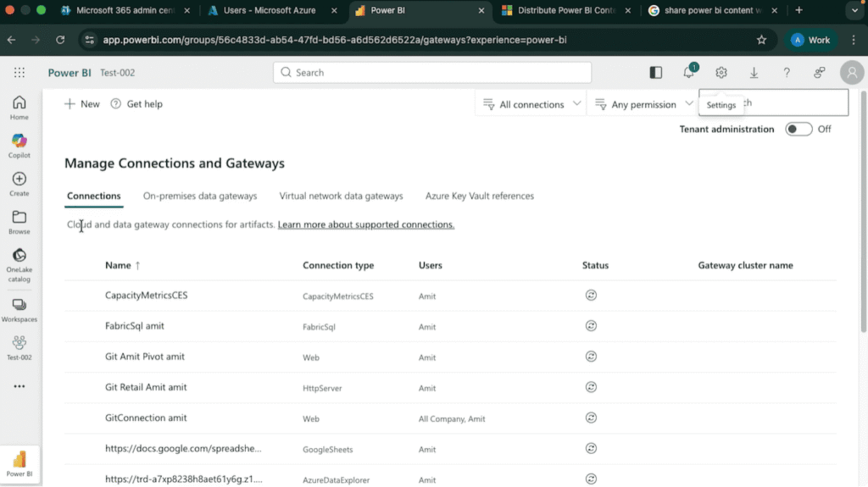The width and height of the screenshot is (868, 487).
Task: Show more sidebar options ellipsis
Action: [19, 386]
